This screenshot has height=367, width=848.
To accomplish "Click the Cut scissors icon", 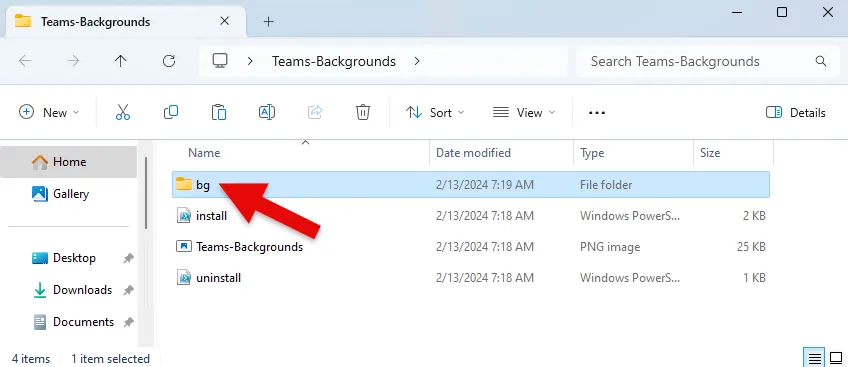I will [123, 112].
